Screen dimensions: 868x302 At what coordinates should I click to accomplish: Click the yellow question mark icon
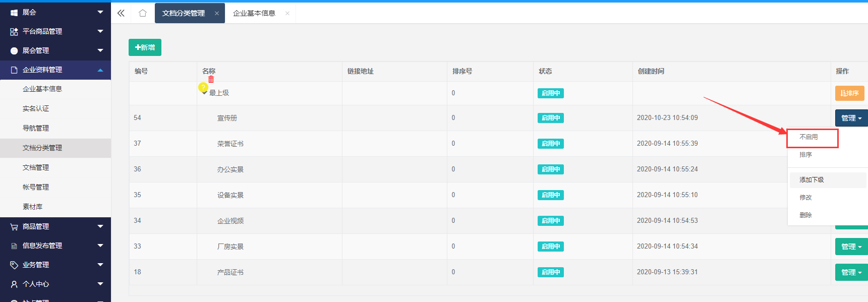[x=203, y=88]
